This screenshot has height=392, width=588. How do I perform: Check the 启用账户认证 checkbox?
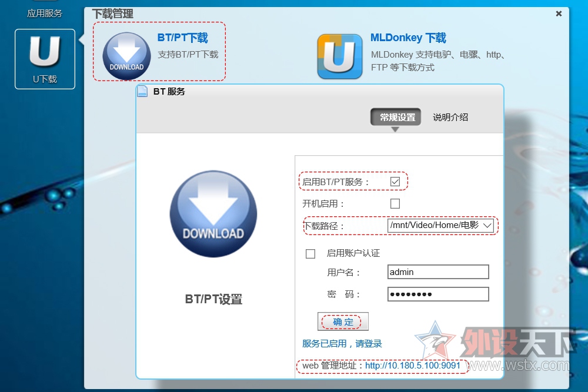pos(310,254)
